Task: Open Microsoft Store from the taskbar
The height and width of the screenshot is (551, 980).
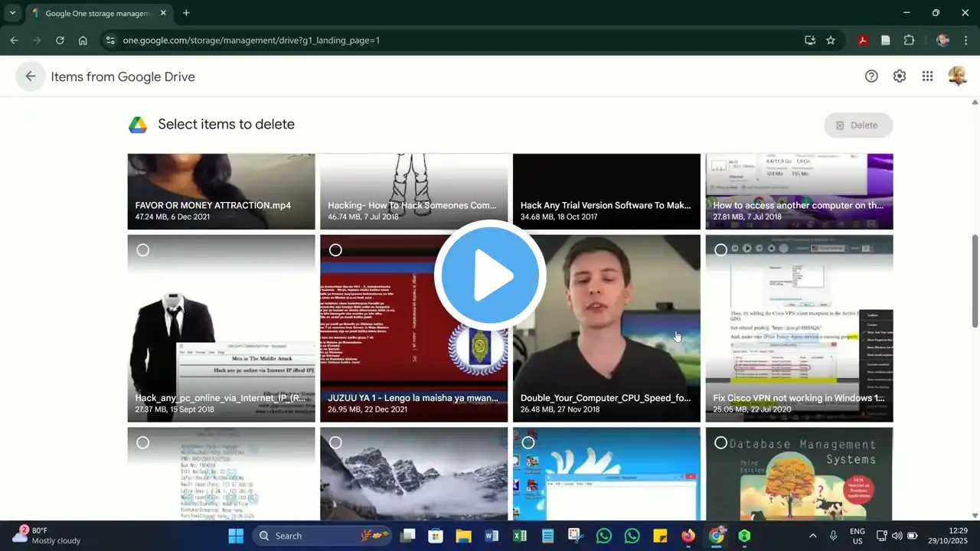Action: [436, 536]
